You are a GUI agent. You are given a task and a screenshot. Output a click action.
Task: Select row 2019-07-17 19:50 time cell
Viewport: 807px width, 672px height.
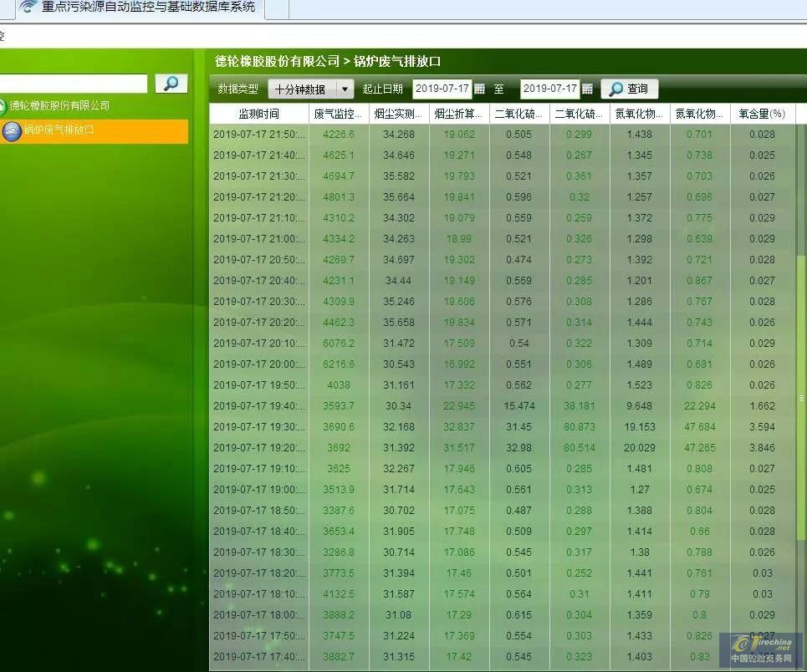[x=259, y=384]
